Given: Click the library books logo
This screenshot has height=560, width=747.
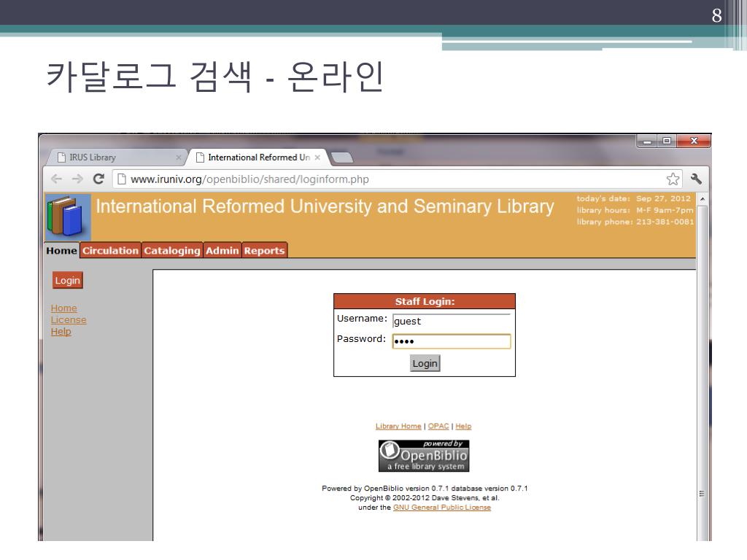Looking at the screenshot, I should [x=68, y=217].
